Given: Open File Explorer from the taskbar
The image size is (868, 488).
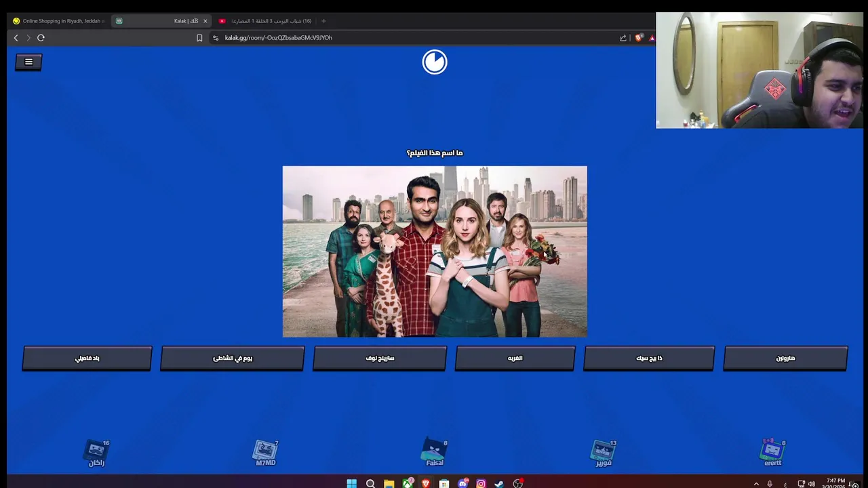Looking at the screenshot, I should coord(389,483).
